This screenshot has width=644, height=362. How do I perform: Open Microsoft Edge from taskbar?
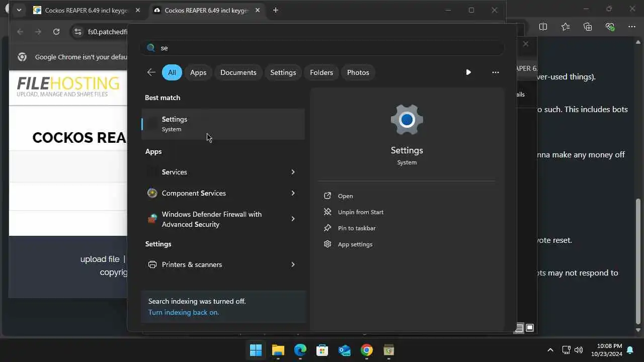coord(300,350)
